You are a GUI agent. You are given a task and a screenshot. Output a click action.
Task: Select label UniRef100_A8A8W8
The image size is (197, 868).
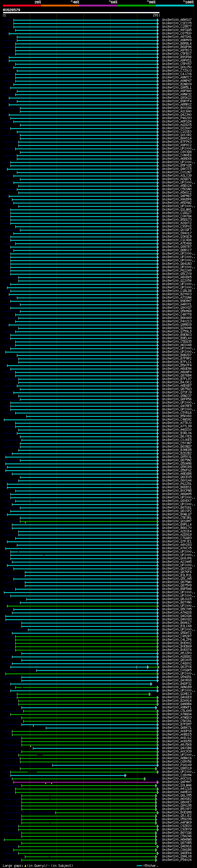[176, 839]
